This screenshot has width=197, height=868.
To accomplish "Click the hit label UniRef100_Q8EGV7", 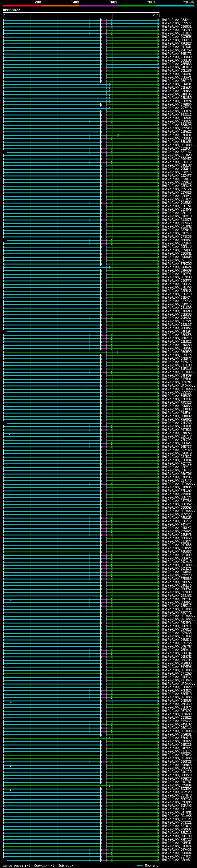I will [177, 443].
